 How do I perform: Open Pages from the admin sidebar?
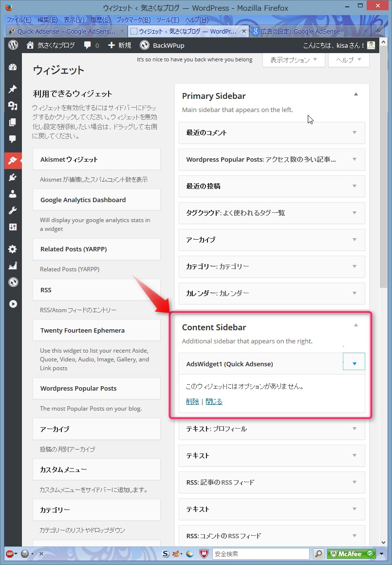(x=13, y=122)
